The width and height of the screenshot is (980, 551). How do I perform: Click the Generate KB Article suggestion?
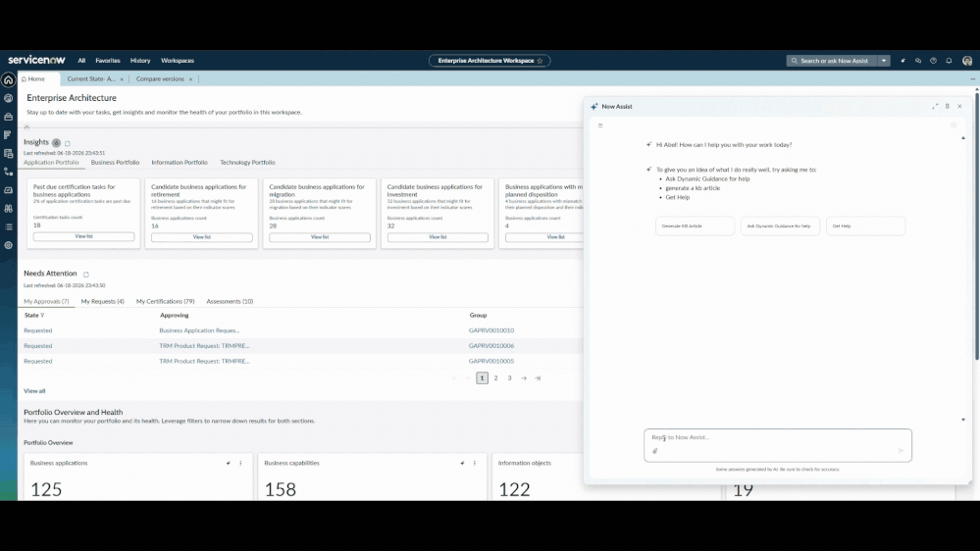click(695, 226)
